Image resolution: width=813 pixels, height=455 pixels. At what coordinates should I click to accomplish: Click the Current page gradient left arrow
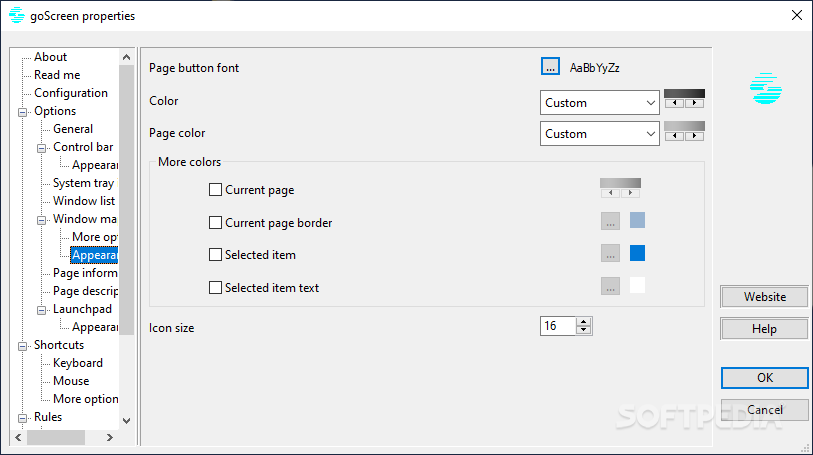tap(611, 193)
